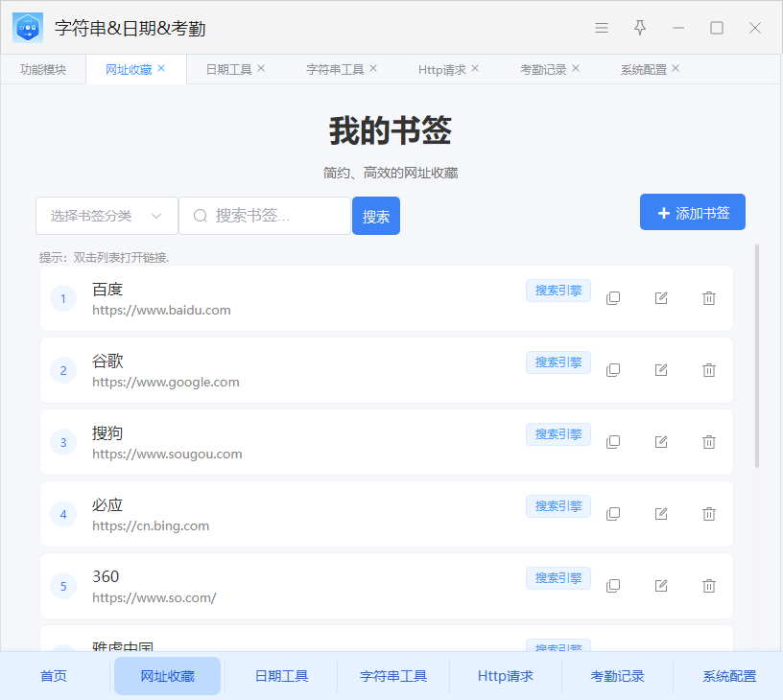Edit the 谷歌 bookmark
783x700 pixels.
tap(660, 370)
